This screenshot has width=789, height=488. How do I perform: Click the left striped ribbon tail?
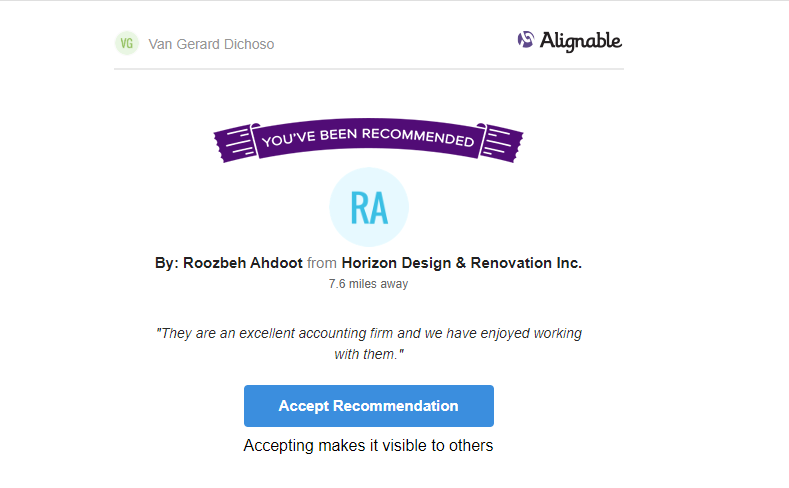click(234, 143)
